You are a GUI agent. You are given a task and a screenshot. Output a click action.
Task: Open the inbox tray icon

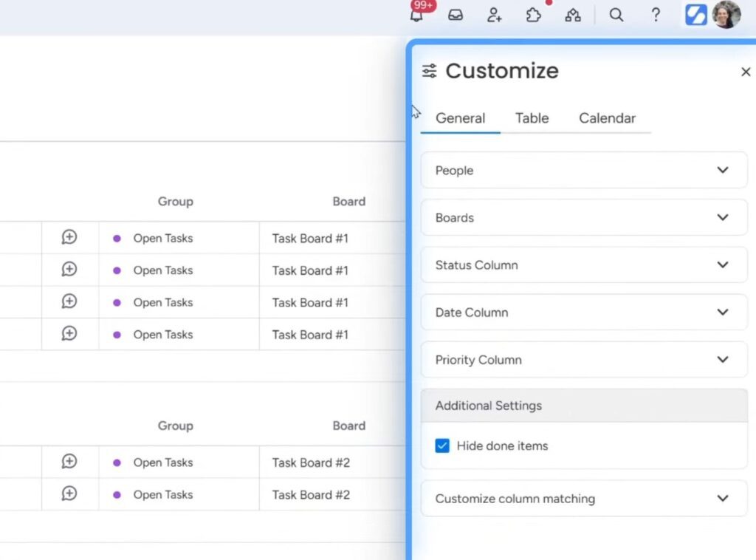tap(456, 15)
